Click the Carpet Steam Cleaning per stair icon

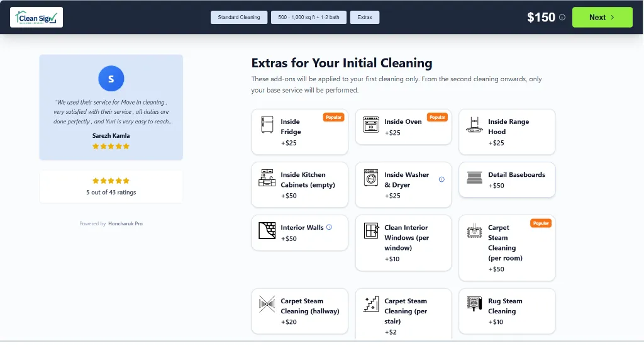(371, 304)
